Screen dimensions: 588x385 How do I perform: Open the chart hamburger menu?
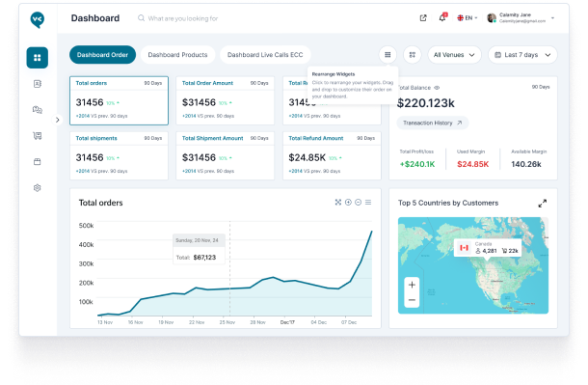[x=368, y=203]
